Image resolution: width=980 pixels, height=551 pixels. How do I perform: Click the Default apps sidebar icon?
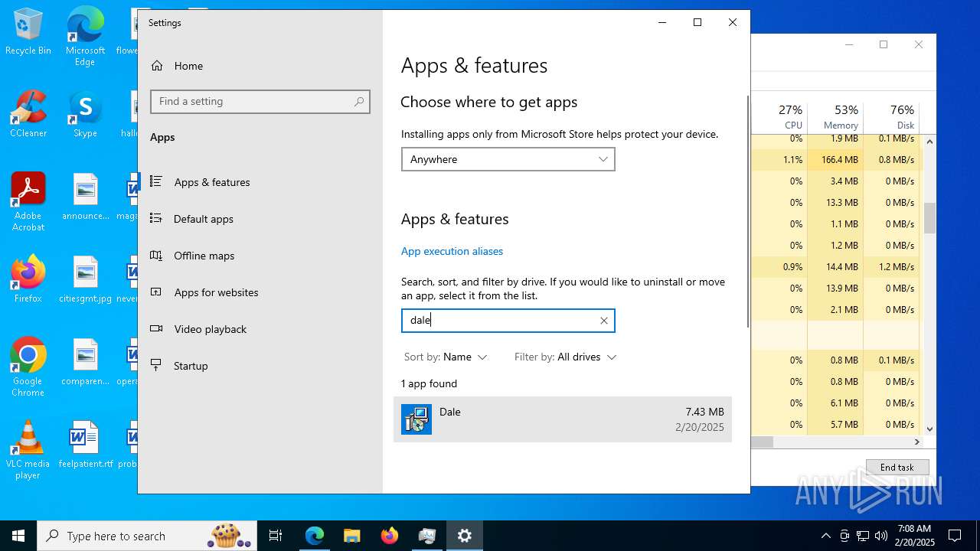(156, 218)
